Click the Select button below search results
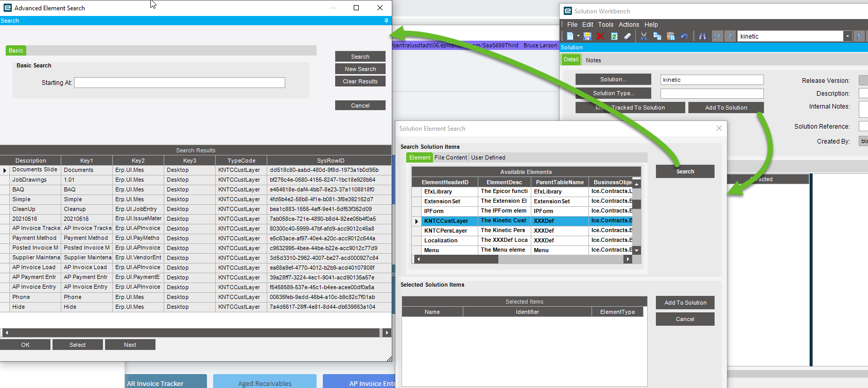 [x=78, y=345]
